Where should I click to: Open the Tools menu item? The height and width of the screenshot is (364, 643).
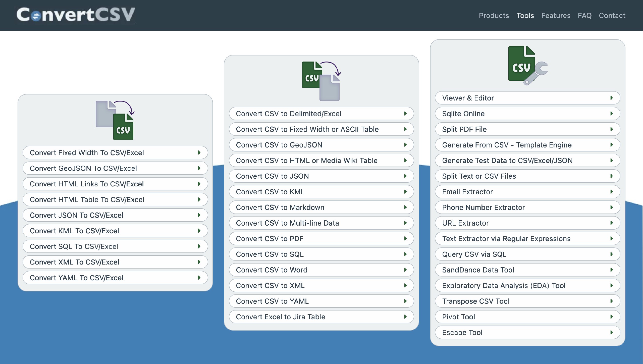[525, 16]
